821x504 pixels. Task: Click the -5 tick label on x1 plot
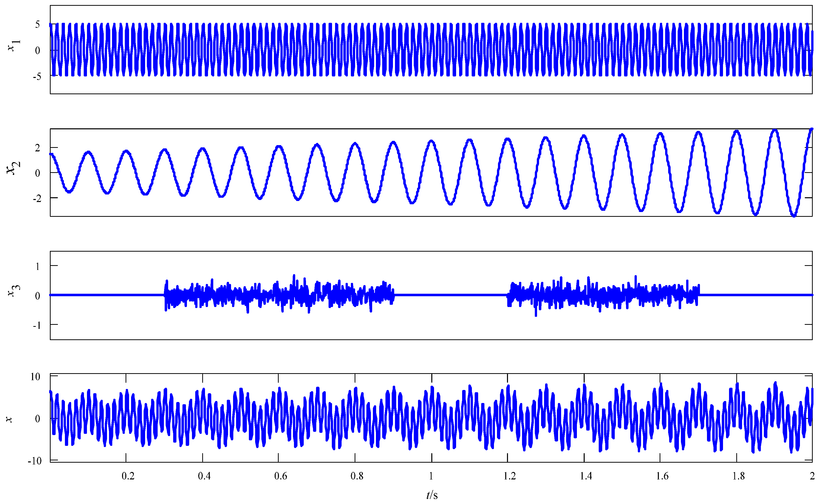[37, 77]
